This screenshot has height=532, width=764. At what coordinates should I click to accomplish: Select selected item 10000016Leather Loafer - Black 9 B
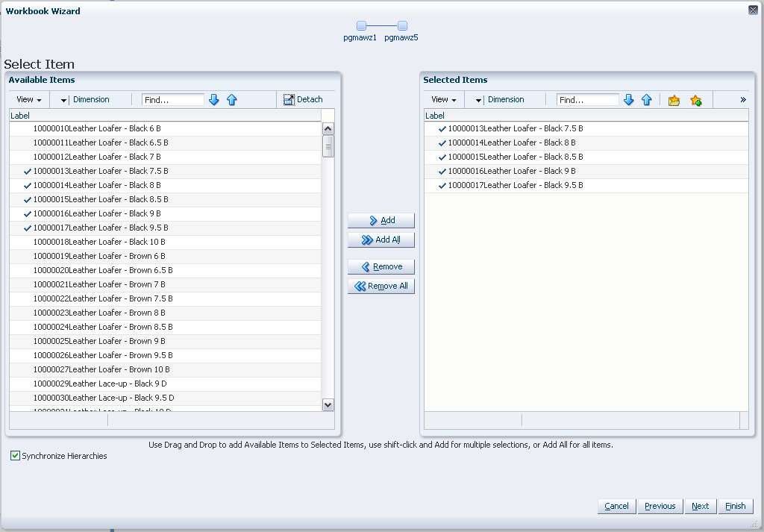point(586,171)
